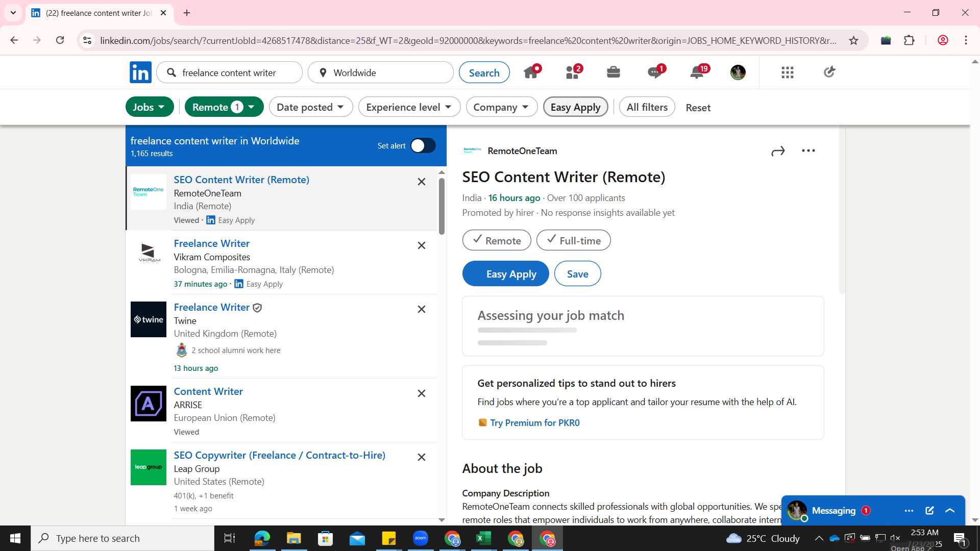This screenshot has height=551, width=980.
Task: Open Jobs briefcase icon
Action: [614, 72]
